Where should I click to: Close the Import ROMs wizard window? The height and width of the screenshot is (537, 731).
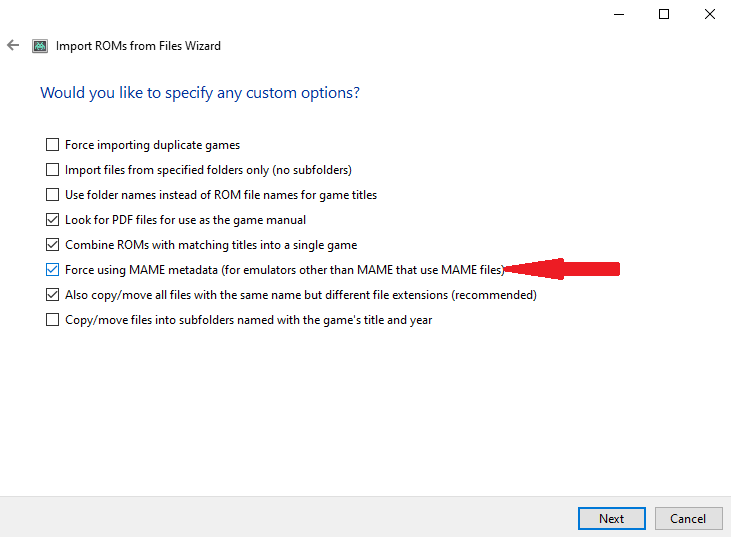click(x=710, y=14)
